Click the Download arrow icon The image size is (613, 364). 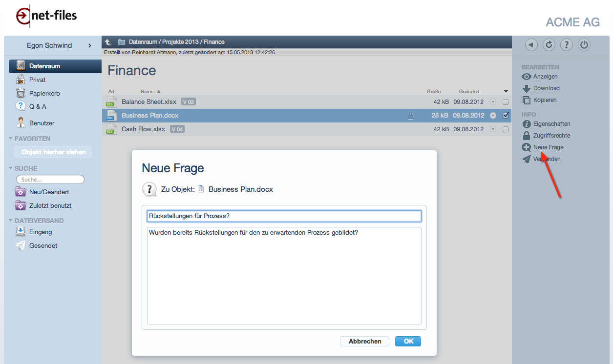[x=526, y=89]
